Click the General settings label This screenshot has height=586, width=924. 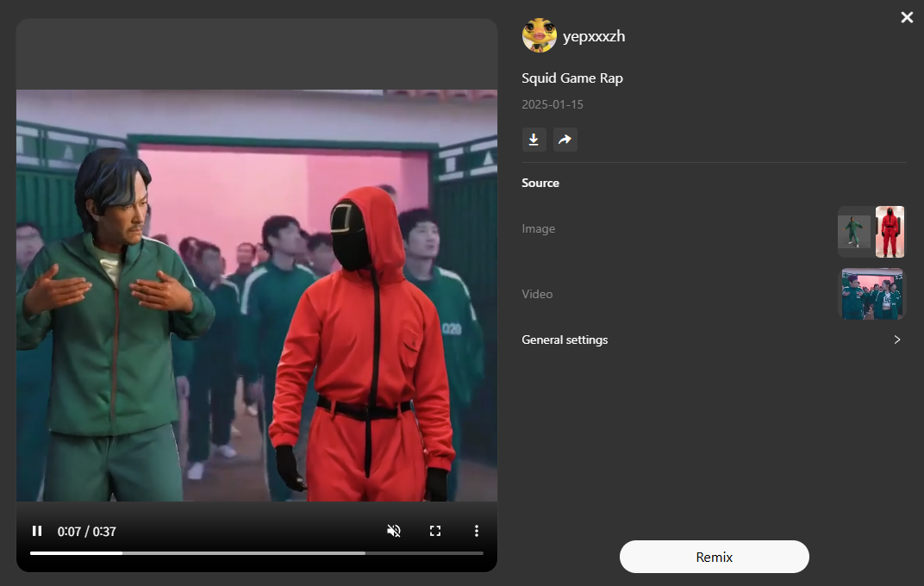point(565,340)
